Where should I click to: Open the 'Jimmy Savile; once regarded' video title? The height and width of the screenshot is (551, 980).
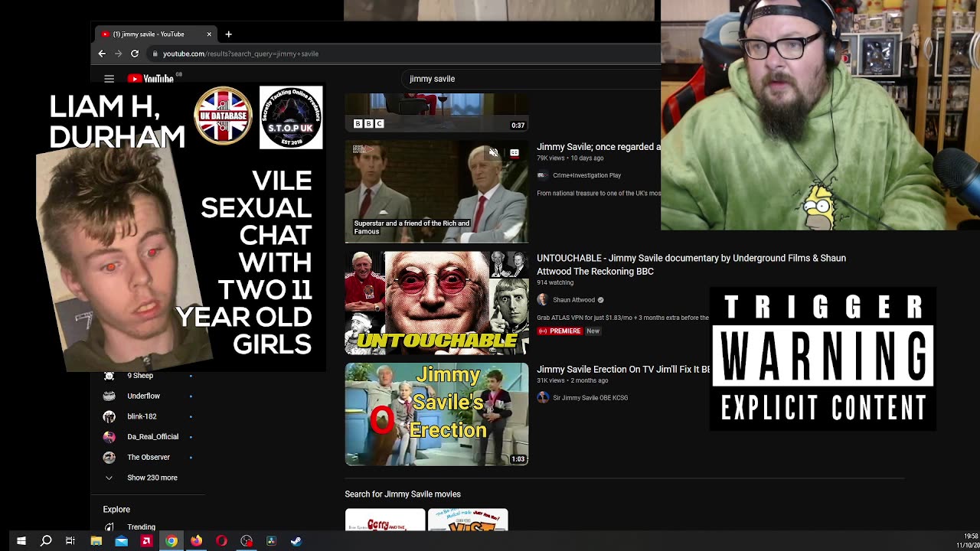[599, 147]
